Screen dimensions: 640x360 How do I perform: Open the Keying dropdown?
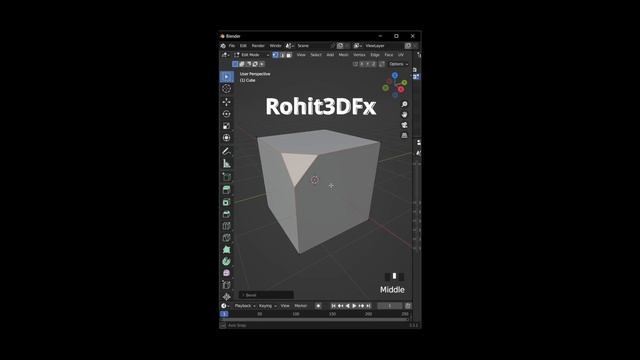point(267,306)
